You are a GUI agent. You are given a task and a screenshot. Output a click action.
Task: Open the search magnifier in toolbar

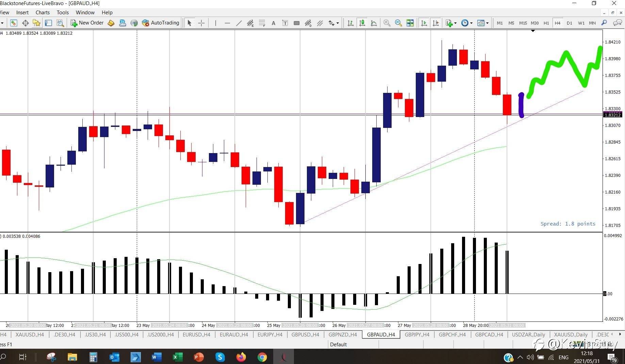click(604, 23)
